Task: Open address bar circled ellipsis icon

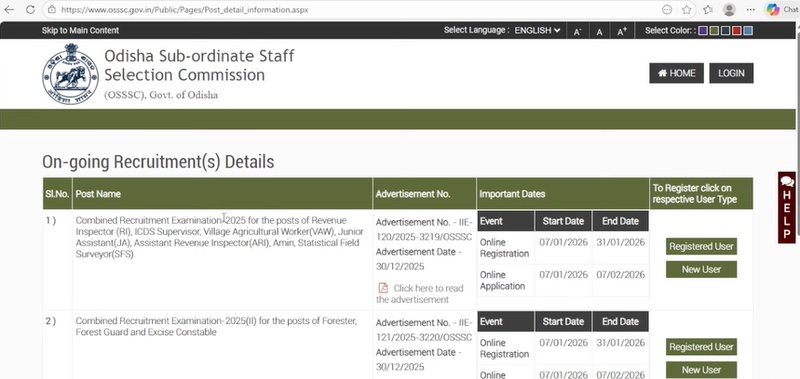Action: (x=667, y=10)
